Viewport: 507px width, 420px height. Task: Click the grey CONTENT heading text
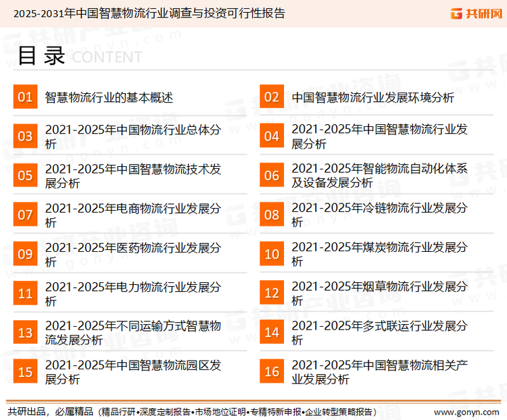(107, 57)
